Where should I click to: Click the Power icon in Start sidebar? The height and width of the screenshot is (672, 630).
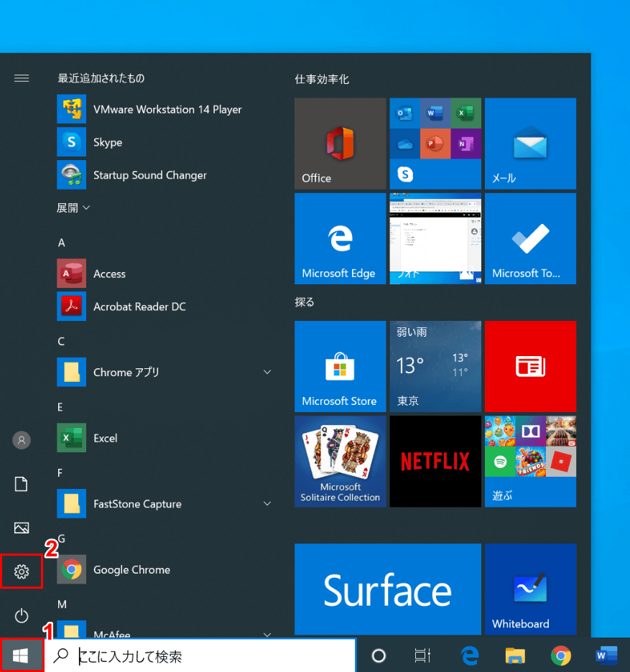click(22, 616)
